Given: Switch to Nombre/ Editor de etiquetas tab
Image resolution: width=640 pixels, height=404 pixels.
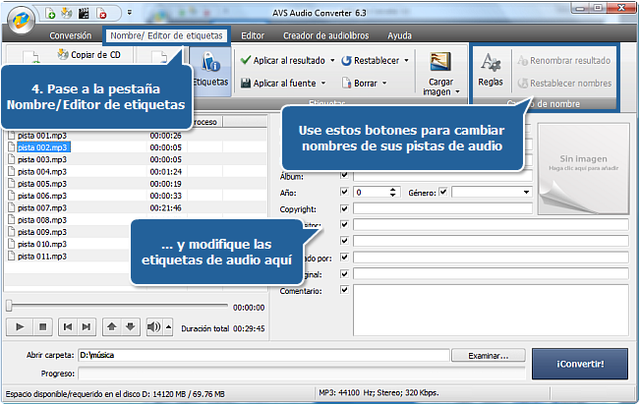Looking at the screenshot, I should pyautogui.click(x=166, y=36).
